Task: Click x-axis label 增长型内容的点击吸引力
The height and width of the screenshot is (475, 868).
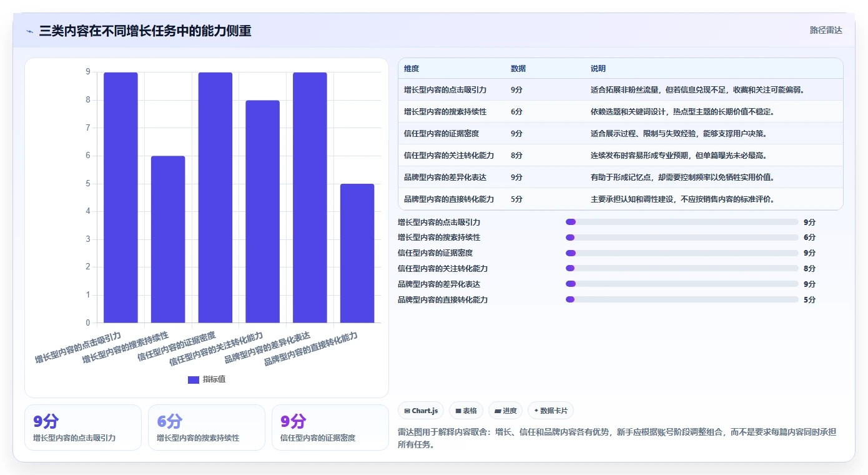Action: pos(78,348)
